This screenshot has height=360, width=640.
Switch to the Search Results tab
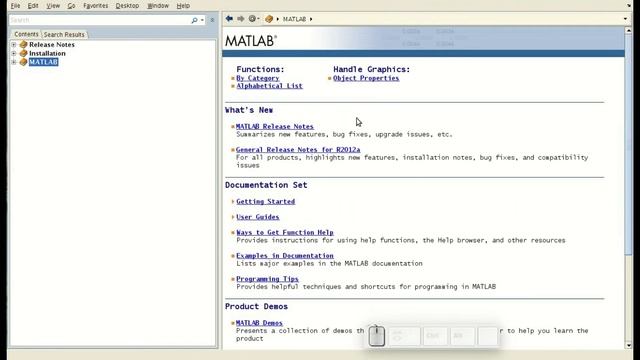[64, 35]
